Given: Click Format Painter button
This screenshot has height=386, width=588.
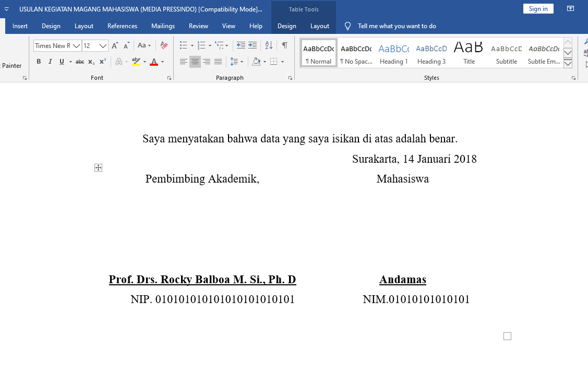Looking at the screenshot, I should click(11, 66).
